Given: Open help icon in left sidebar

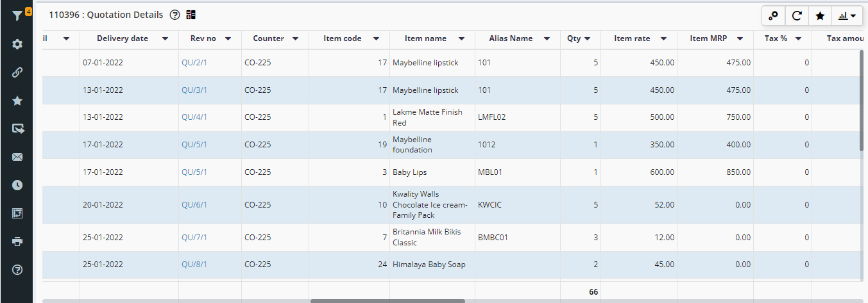Looking at the screenshot, I should 17,270.
